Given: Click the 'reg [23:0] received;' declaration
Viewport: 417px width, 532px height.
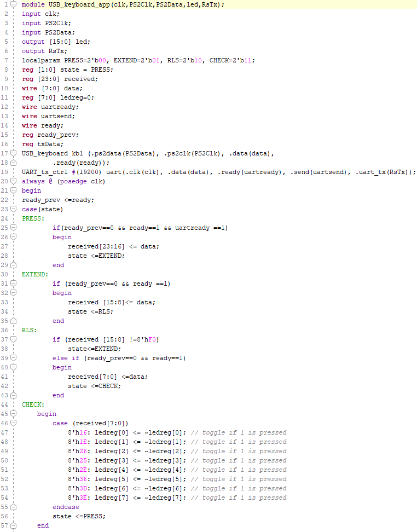Looking at the screenshot, I should click(60, 79).
